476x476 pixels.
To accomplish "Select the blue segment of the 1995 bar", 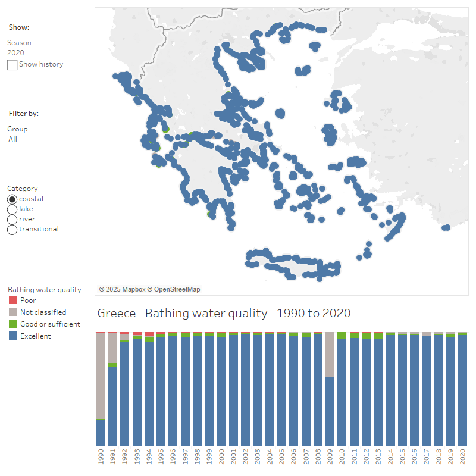I will [x=161, y=391].
